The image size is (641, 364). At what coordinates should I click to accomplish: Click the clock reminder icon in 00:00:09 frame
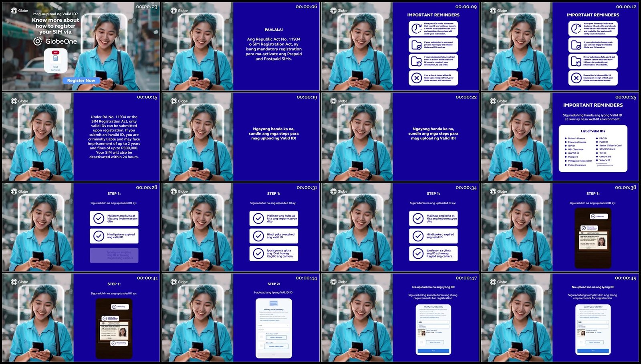[x=416, y=29]
